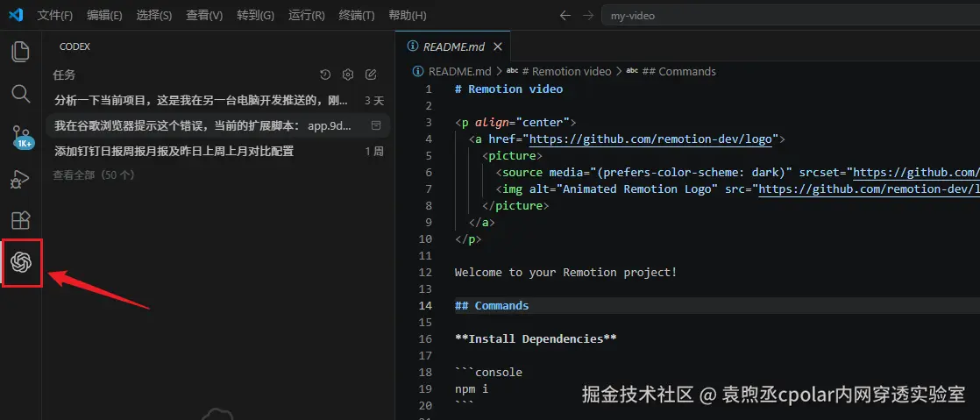Click '**Install Dependencies**' text line
The image size is (980, 420).
pyautogui.click(x=536, y=338)
